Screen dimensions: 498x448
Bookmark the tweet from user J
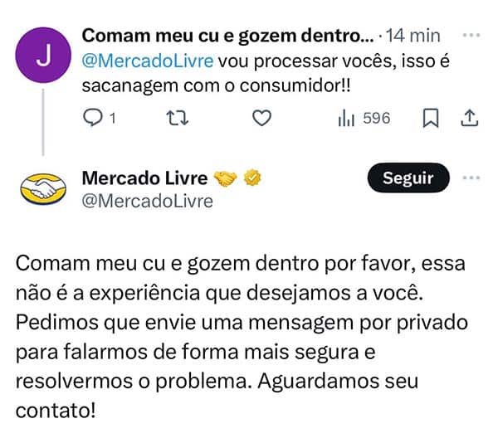[x=431, y=119]
